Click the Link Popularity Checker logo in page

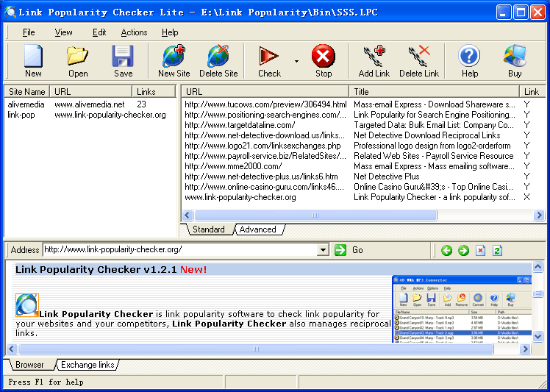pyautogui.click(x=27, y=305)
